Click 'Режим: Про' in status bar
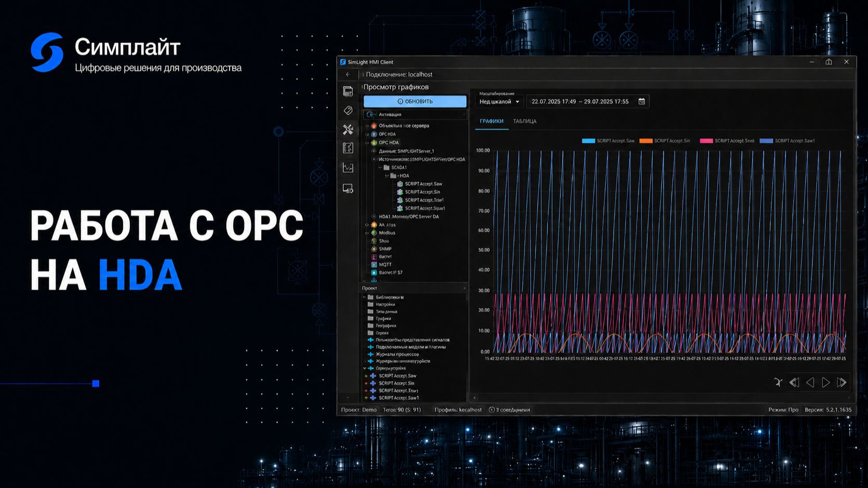 coord(783,410)
